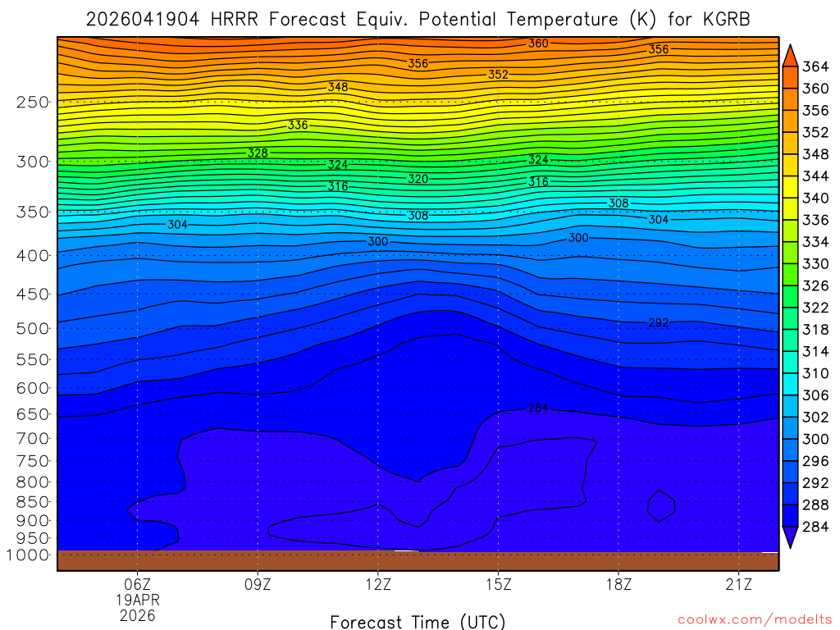Click the 1000 pressure level axis label
Screen dimensions: 840x630
27,555
